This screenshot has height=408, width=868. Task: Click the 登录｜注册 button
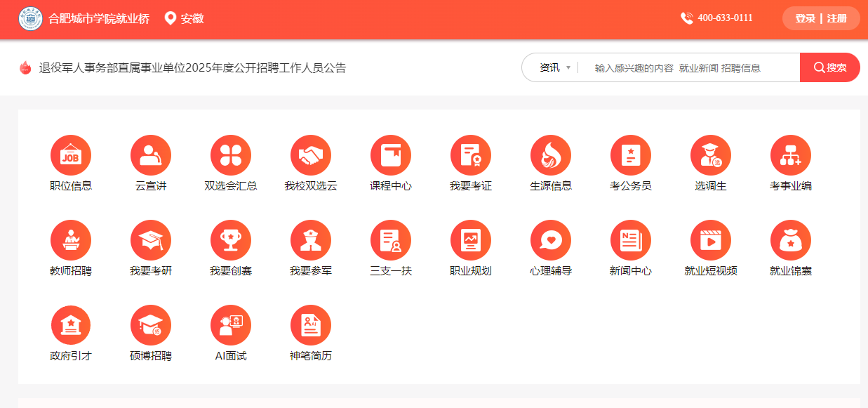[x=820, y=18]
